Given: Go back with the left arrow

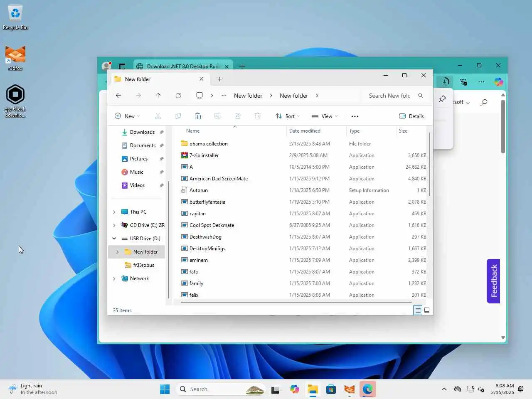Looking at the screenshot, I should coord(118,96).
